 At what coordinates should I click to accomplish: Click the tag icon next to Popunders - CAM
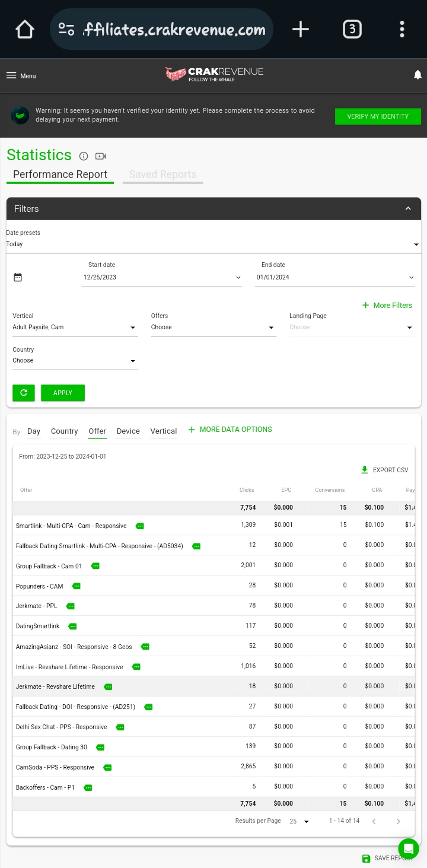(77, 586)
